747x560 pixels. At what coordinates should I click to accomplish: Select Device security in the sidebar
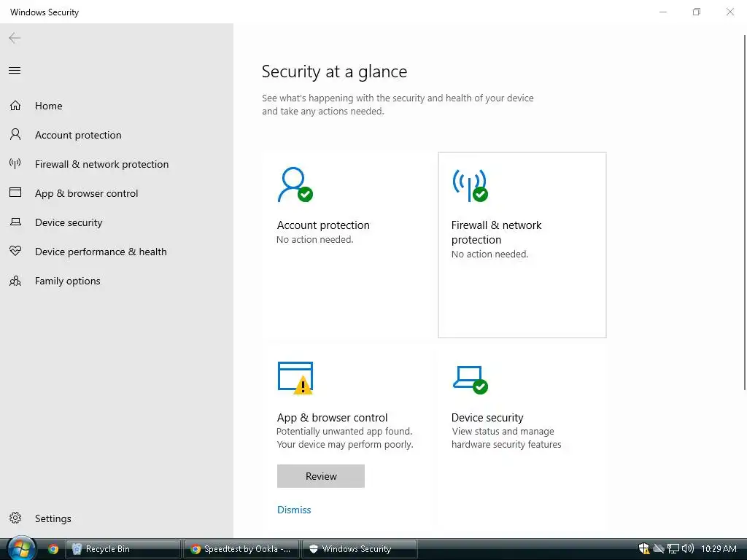(117, 222)
